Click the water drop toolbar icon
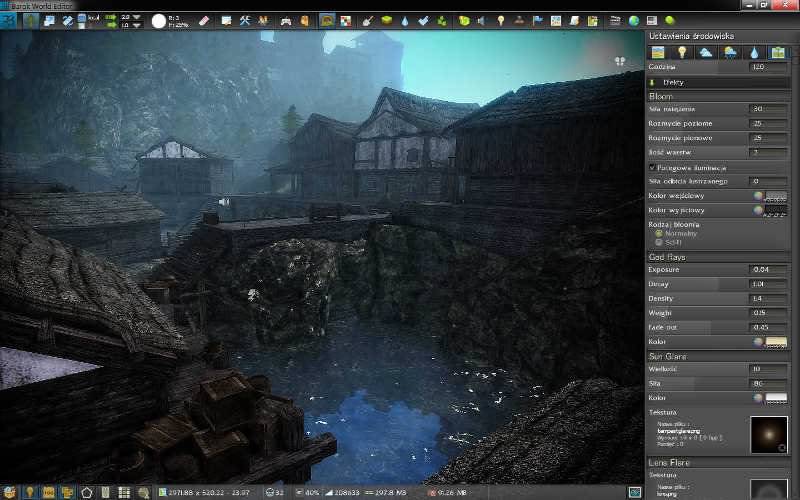Viewport: 800px width, 500px height. 405,21
